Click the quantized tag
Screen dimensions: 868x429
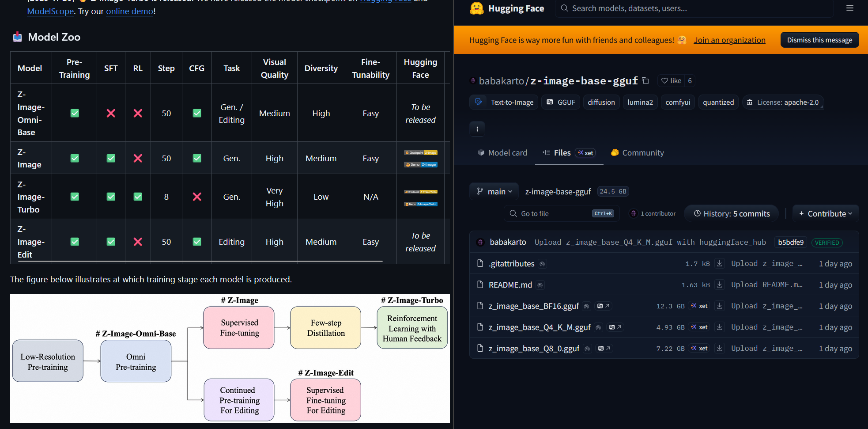(718, 102)
